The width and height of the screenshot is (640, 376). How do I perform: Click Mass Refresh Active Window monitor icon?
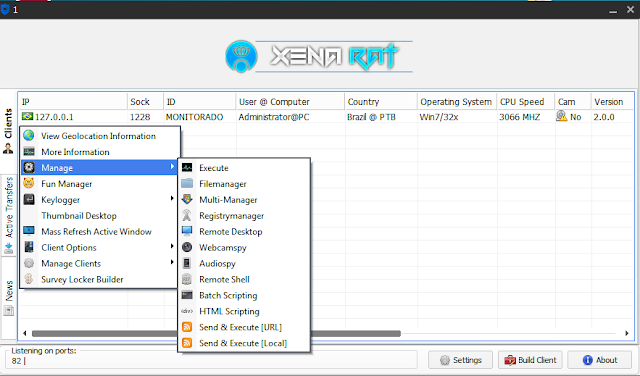click(x=29, y=231)
